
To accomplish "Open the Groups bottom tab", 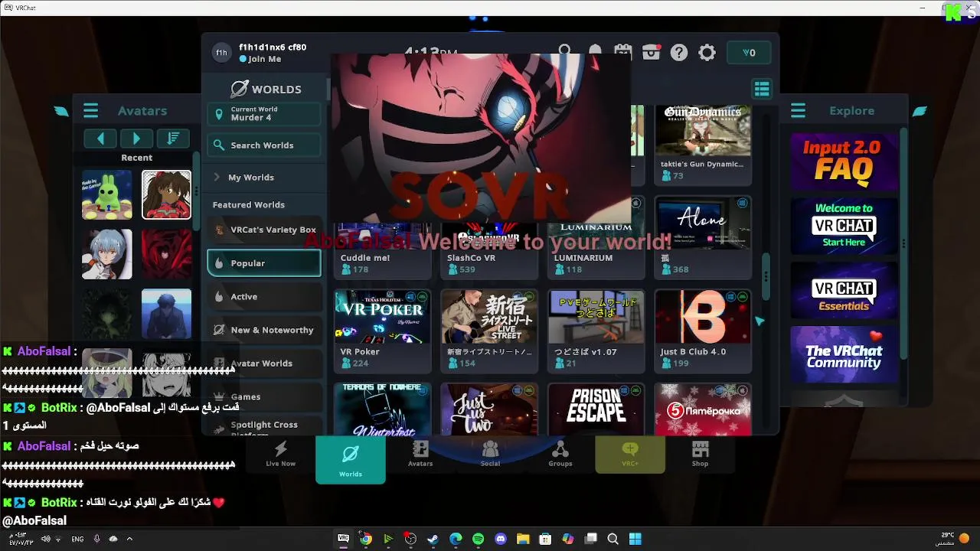I will pyautogui.click(x=560, y=454).
